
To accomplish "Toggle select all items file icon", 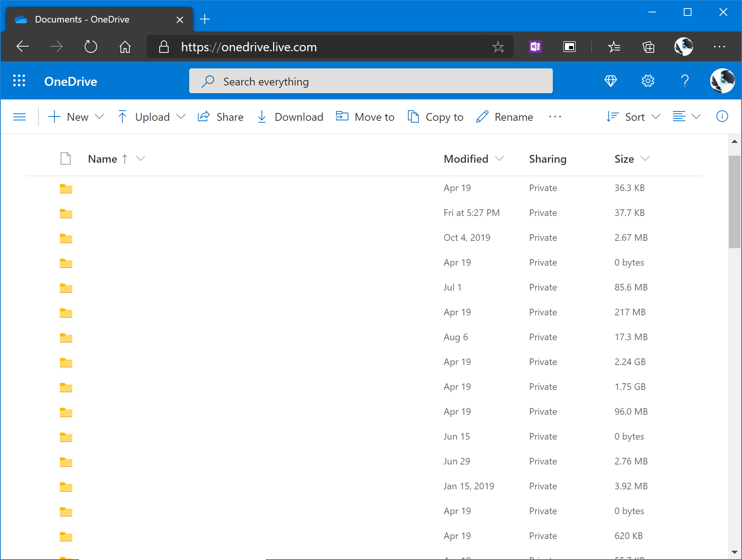I will tap(66, 159).
